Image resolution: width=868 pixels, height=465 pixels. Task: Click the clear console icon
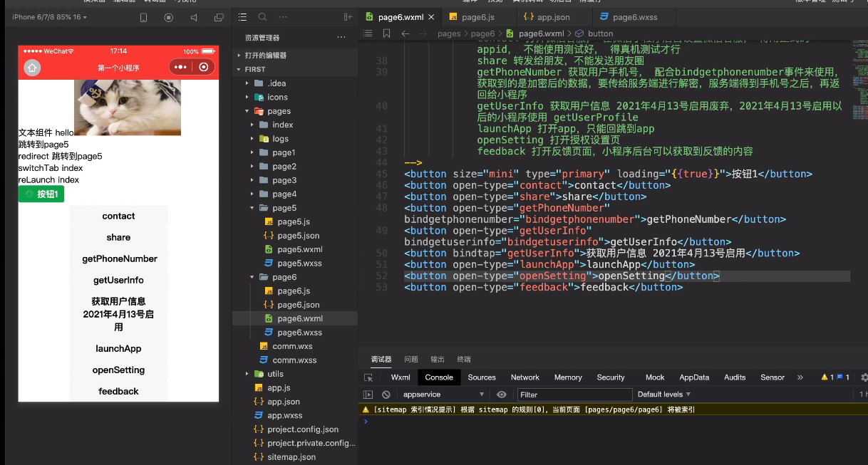click(386, 395)
